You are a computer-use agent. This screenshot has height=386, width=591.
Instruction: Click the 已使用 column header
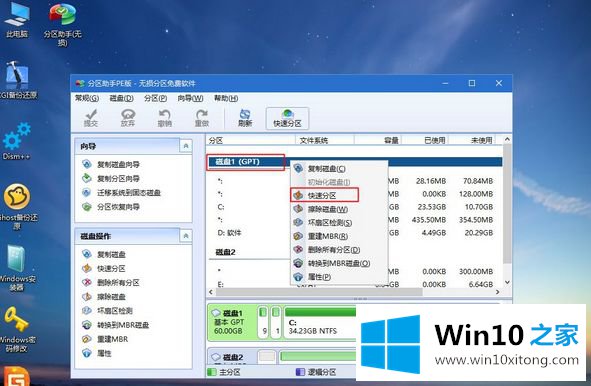click(x=424, y=140)
